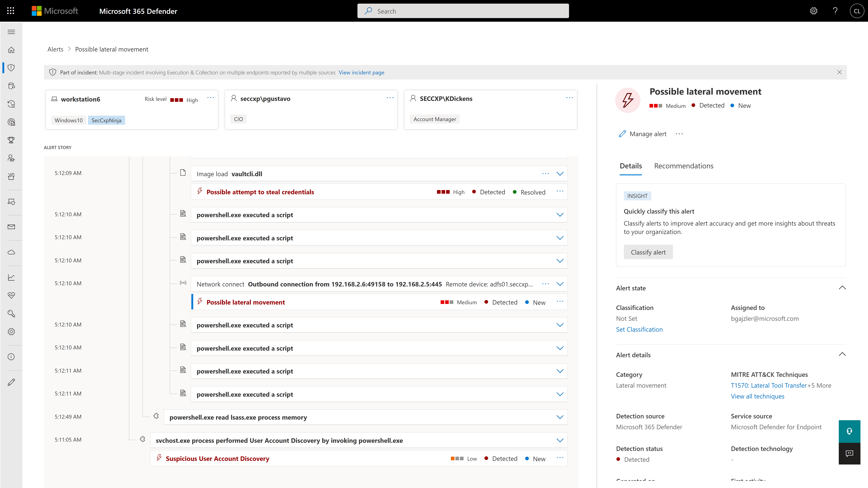Open Reports via the chart icon

click(11, 277)
